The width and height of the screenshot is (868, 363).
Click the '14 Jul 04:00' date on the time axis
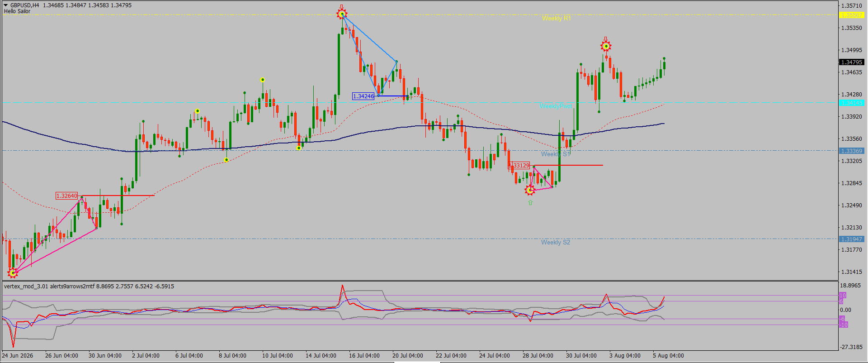pyautogui.click(x=321, y=355)
